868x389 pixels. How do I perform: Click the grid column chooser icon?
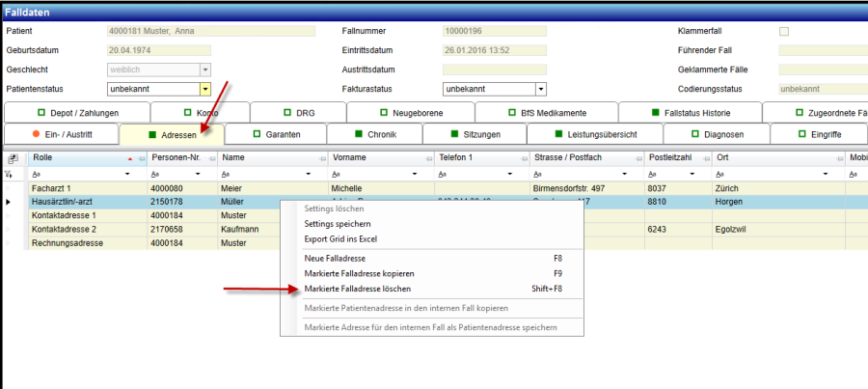tap(14, 158)
